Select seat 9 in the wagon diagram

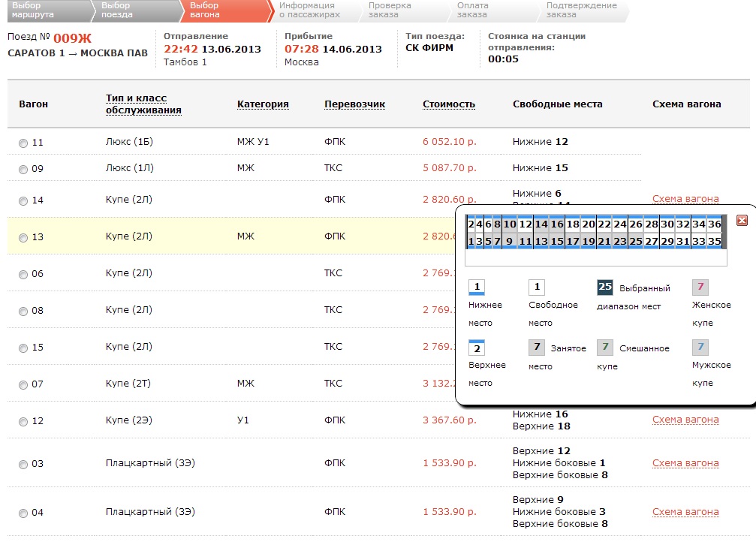[508, 242]
